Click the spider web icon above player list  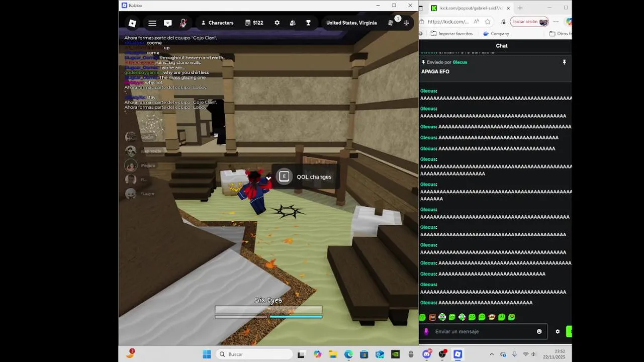(152, 124)
